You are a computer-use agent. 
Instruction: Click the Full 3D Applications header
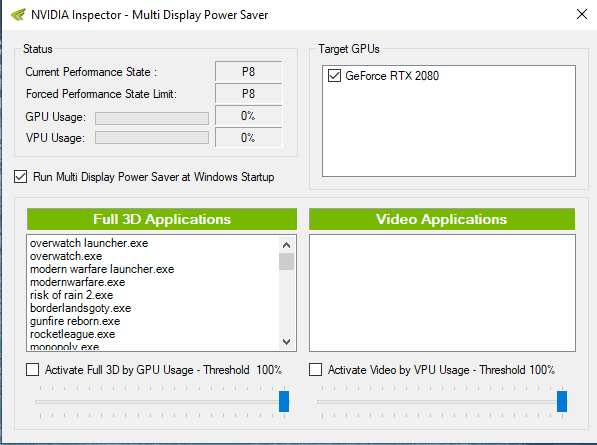(x=162, y=219)
